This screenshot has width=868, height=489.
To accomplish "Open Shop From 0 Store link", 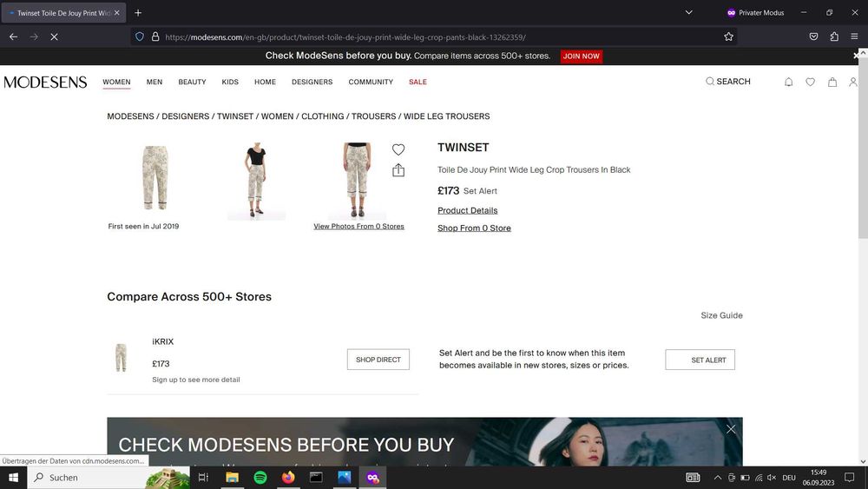I will click(474, 228).
